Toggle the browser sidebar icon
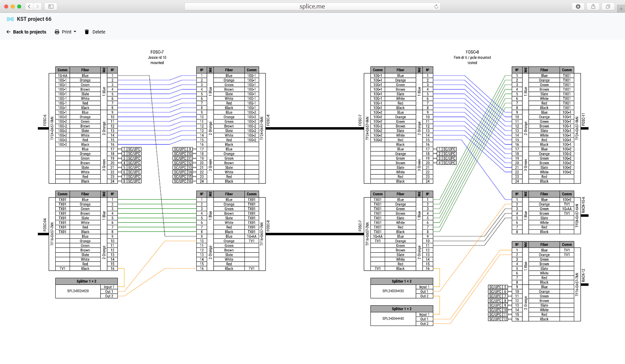This screenshot has width=625, height=364. (x=51, y=6)
